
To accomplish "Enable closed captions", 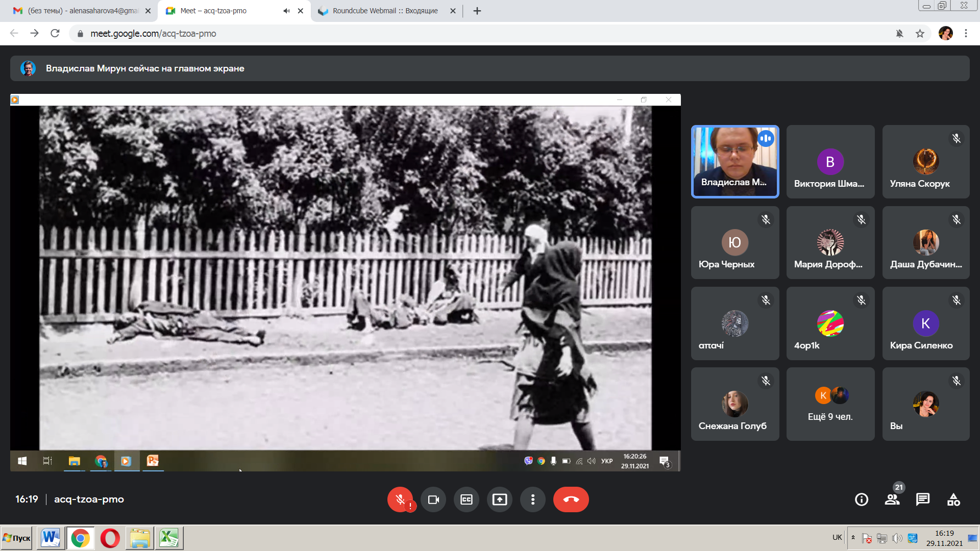I will point(467,499).
